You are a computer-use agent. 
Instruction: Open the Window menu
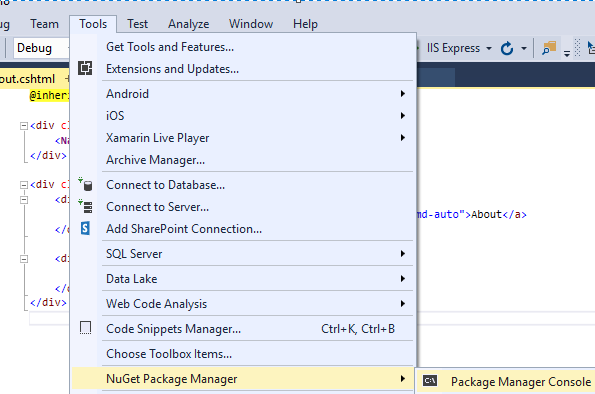pyautogui.click(x=251, y=24)
